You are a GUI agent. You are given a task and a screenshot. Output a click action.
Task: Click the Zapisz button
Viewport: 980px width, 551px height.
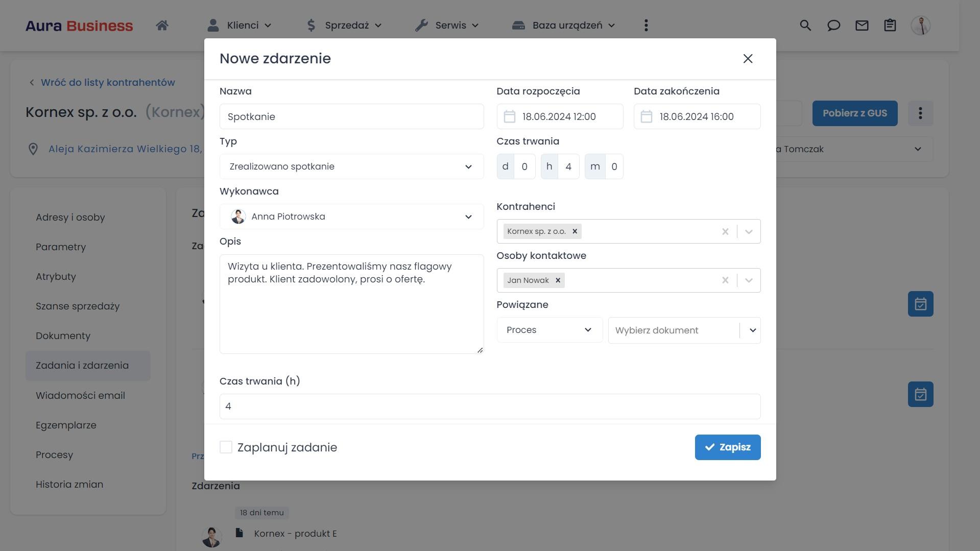click(x=727, y=447)
